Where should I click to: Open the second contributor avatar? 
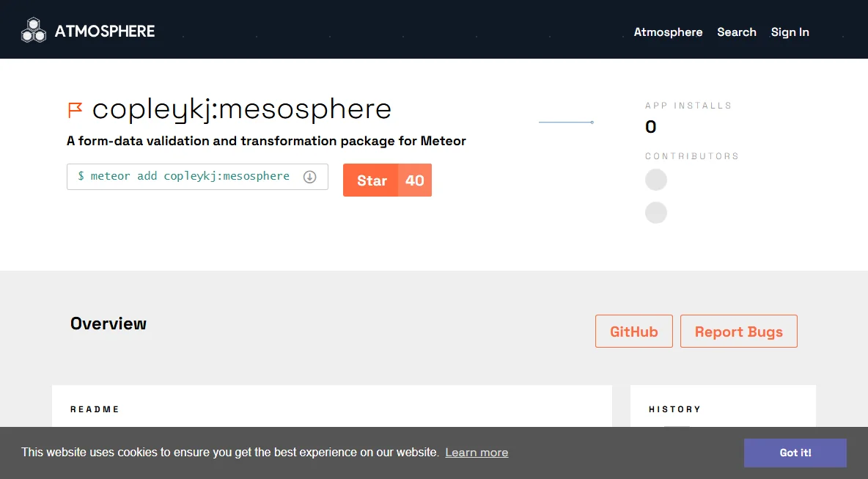[656, 213]
